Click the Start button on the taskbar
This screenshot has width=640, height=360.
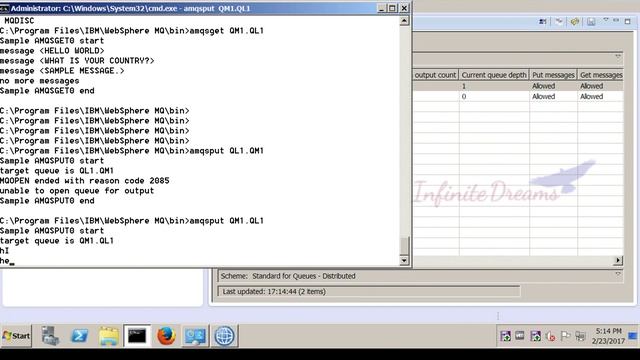click(16, 336)
